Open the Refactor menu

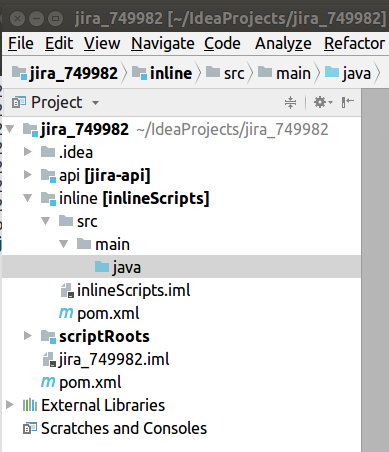(x=354, y=44)
